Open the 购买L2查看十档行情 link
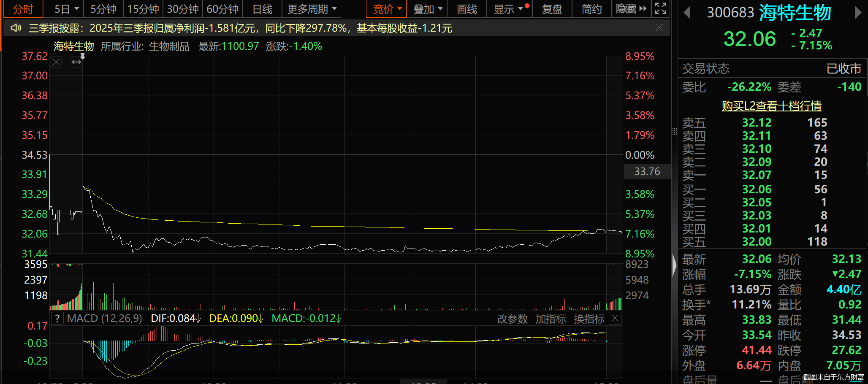The width and height of the screenshot is (868, 384). [771, 106]
